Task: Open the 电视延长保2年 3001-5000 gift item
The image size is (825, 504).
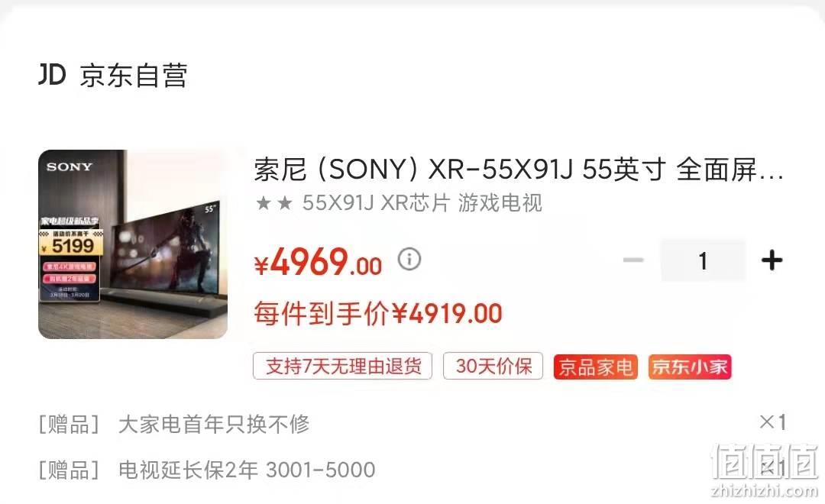Action: 247,470
